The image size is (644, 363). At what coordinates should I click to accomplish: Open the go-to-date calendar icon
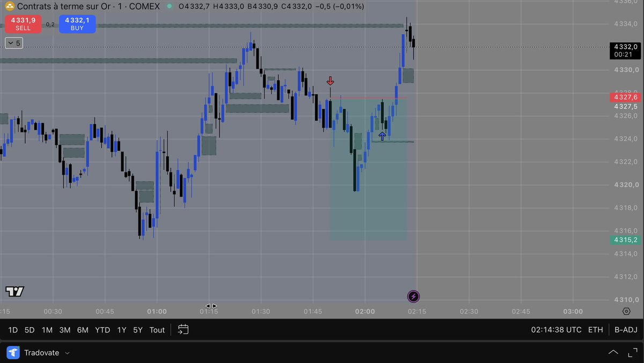[x=184, y=329]
